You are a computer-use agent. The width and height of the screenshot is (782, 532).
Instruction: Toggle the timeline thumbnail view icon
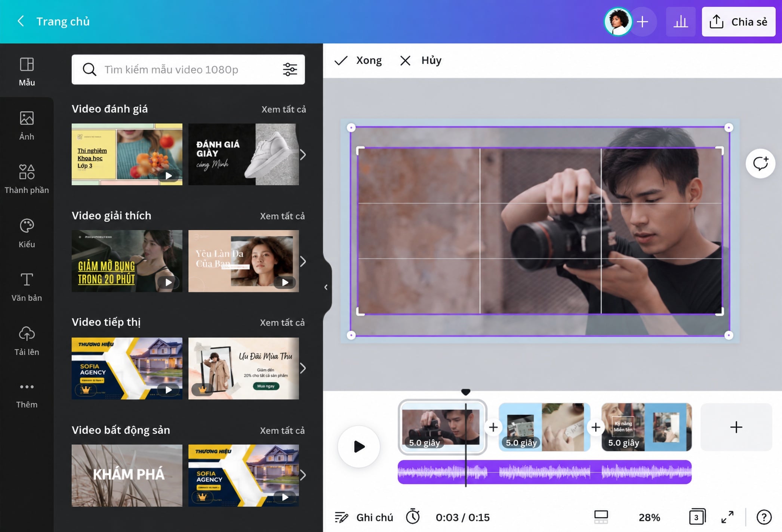[x=601, y=517]
